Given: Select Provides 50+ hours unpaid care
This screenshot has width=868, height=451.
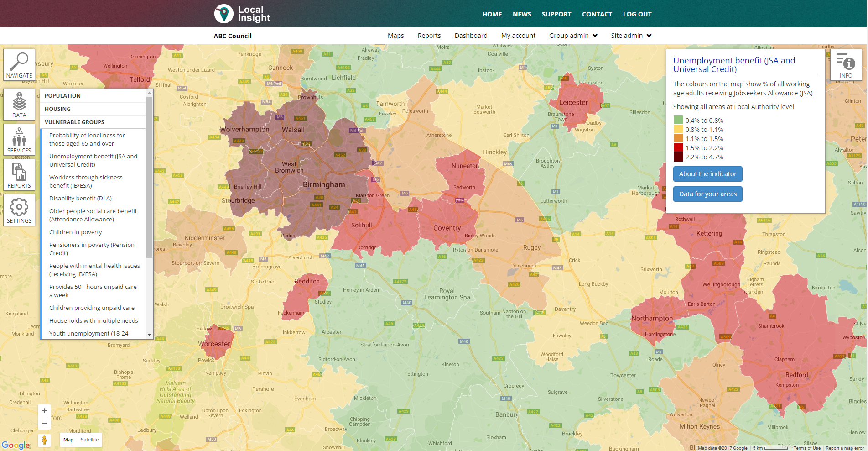Looking at the screenshot, I should click(93, 291).
